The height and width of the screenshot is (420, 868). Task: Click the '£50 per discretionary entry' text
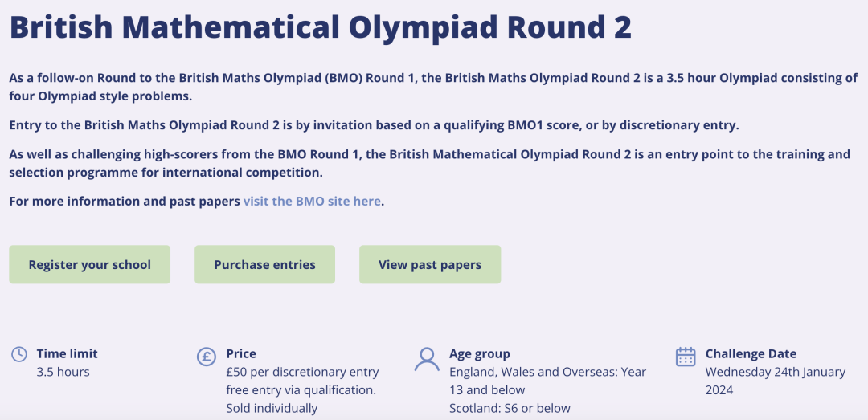tap(302, 372)
